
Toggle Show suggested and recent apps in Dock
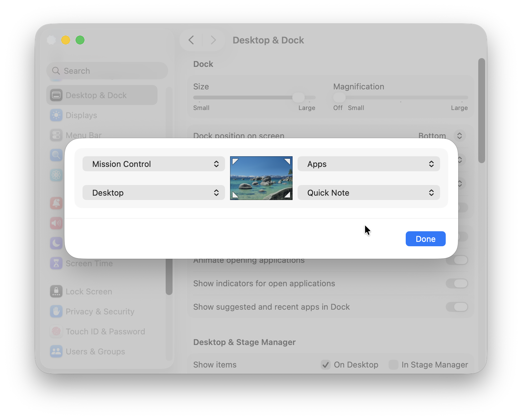457,307
